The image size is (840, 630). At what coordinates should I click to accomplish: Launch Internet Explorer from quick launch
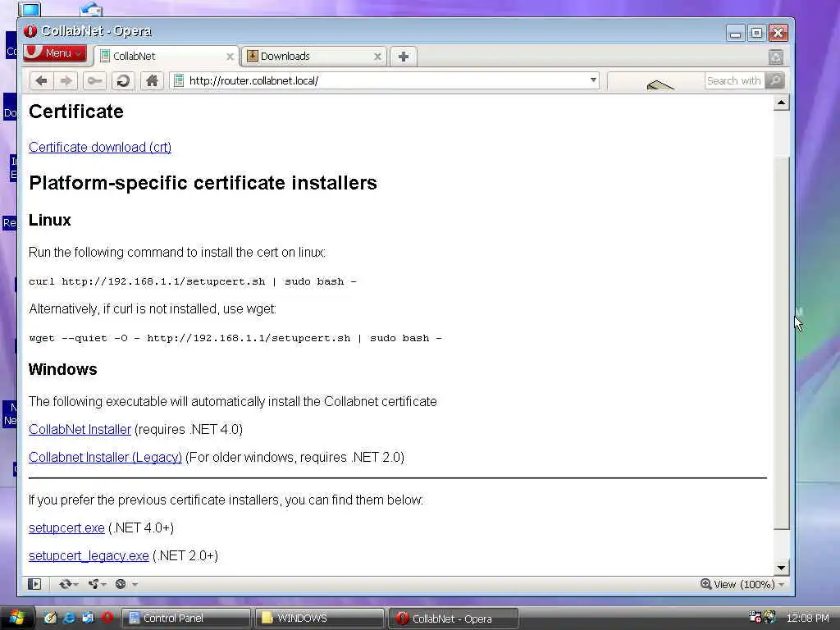69,618
